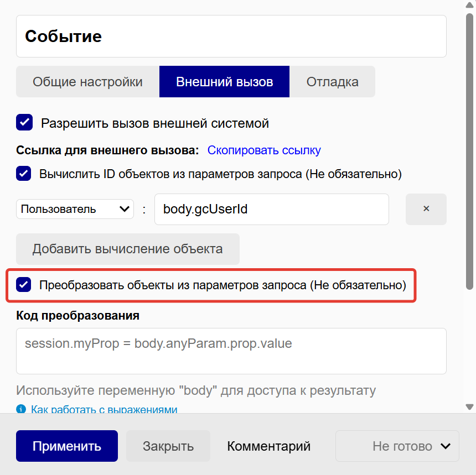The width and height of the screenshot is (476, 475).
Task: Switch to the Общие настройки tab
Action: (87, 82)
